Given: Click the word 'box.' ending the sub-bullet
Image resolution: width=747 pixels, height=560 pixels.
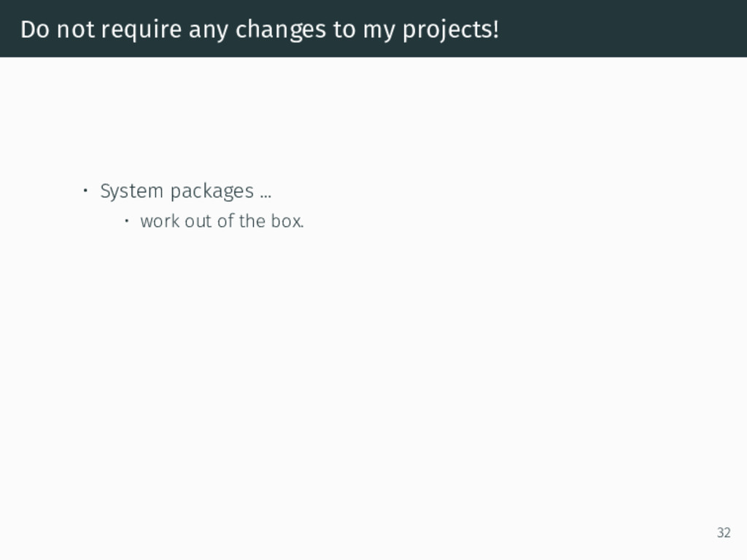Looking at the screenshot, I should click(287, 221).
